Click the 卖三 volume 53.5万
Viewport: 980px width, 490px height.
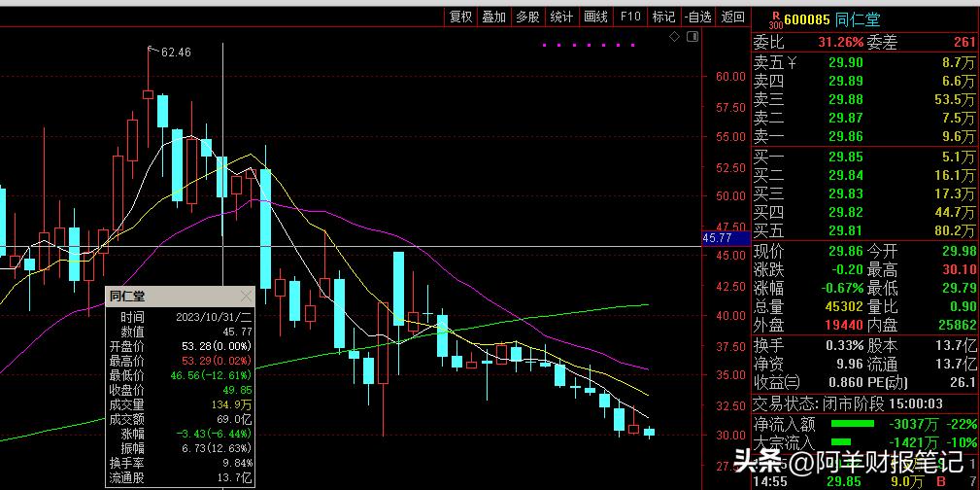954,99
